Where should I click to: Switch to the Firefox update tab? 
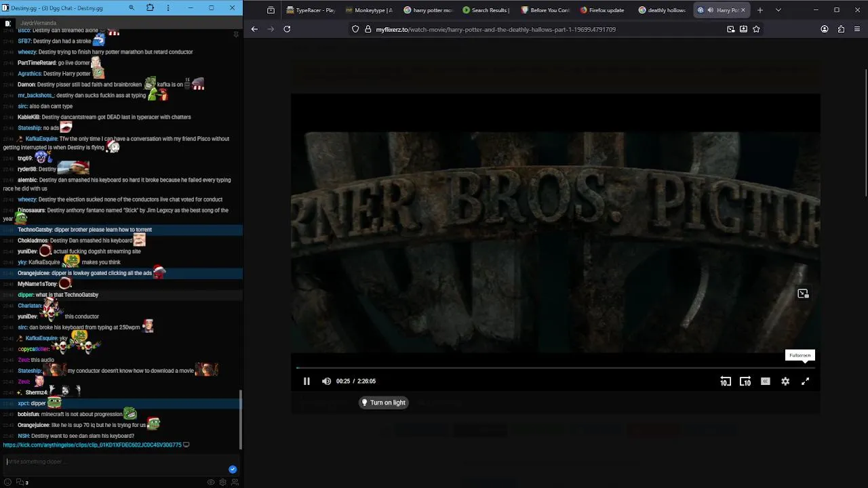(603, 10)
